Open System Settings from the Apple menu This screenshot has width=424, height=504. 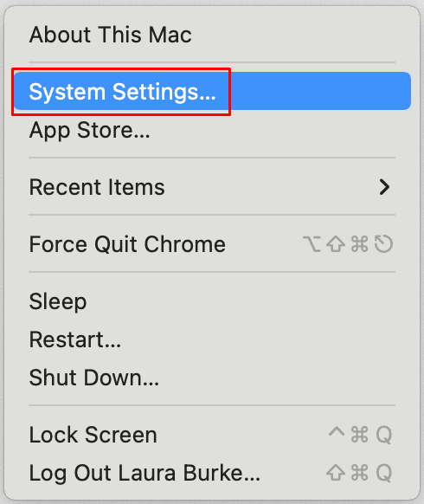coord(212,91)
